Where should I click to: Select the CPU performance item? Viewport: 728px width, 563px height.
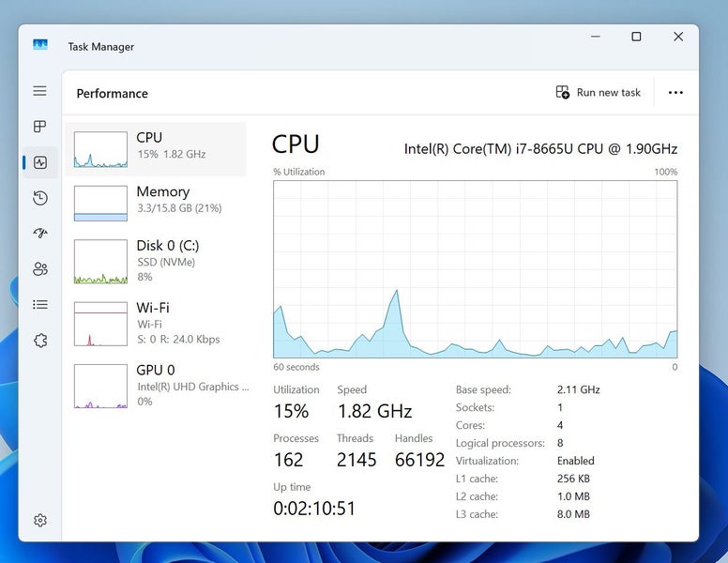pos(156,149)
